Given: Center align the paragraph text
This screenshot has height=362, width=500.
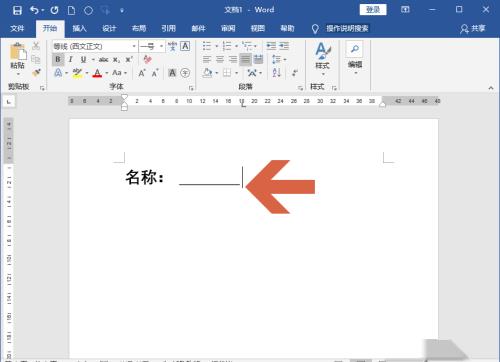Looking at the screenshot, I should click(220, 60).
